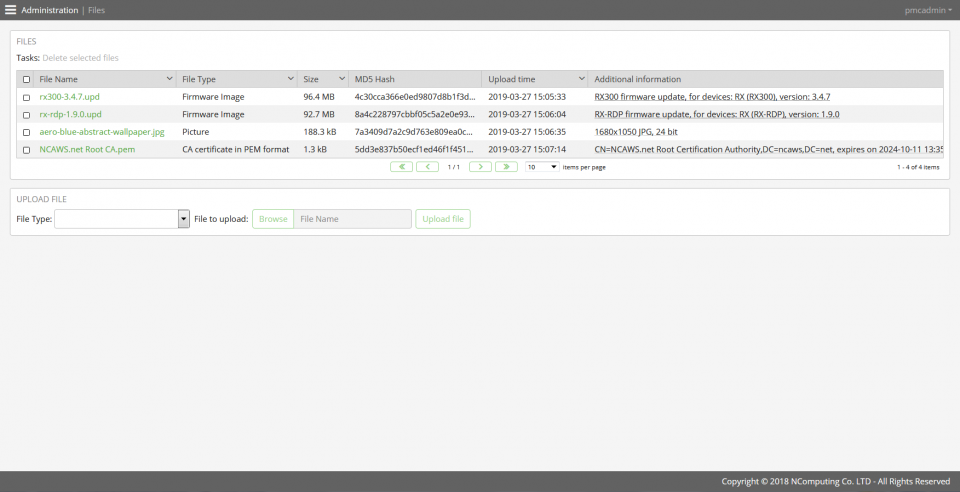Screen dimensions: 960x492
Task: Open the File Type upload dropdown
Action: (183, 219)
